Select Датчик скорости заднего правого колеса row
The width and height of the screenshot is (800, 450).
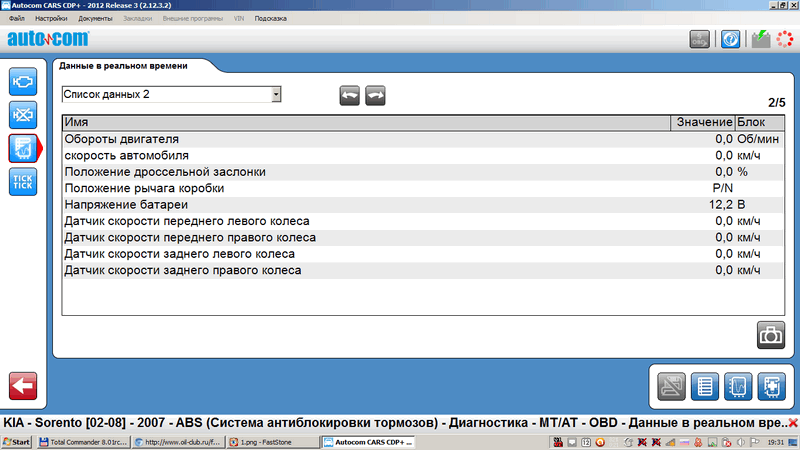pos(423,270)
